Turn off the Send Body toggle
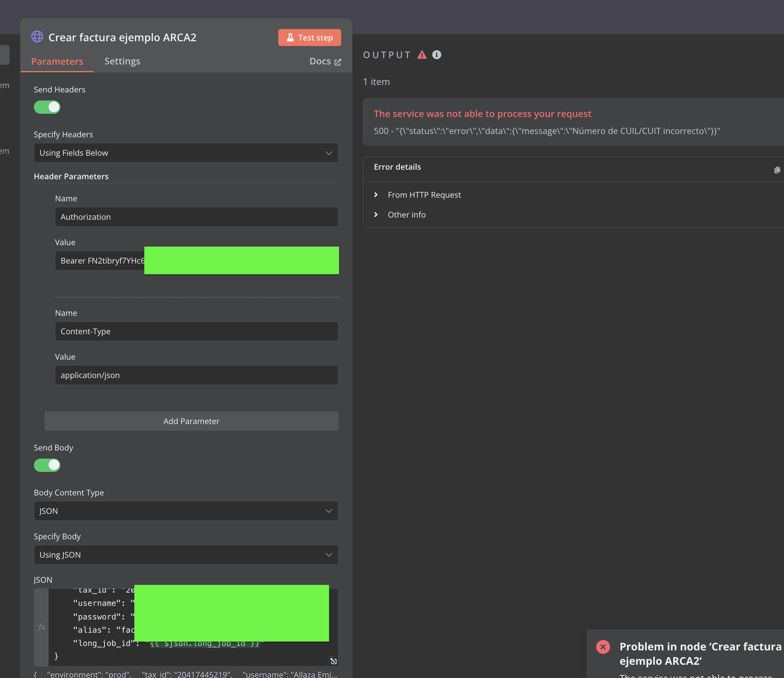Viewport: 784px width, 678px height. click(x=47, y=465)
